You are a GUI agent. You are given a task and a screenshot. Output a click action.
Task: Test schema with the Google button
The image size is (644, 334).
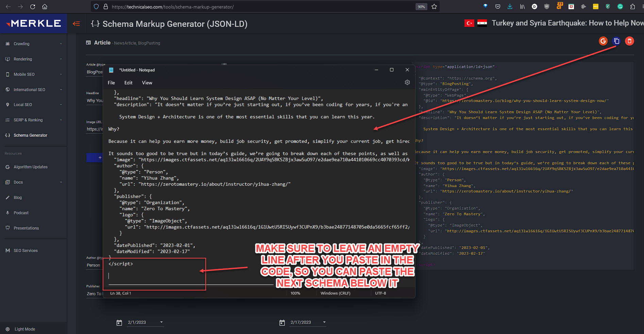click(603, 41)
